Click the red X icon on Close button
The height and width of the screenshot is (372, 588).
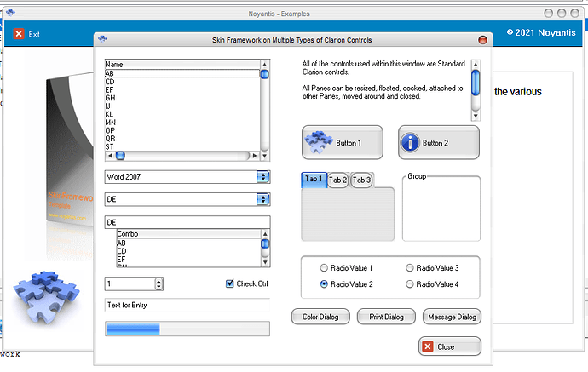428,346
